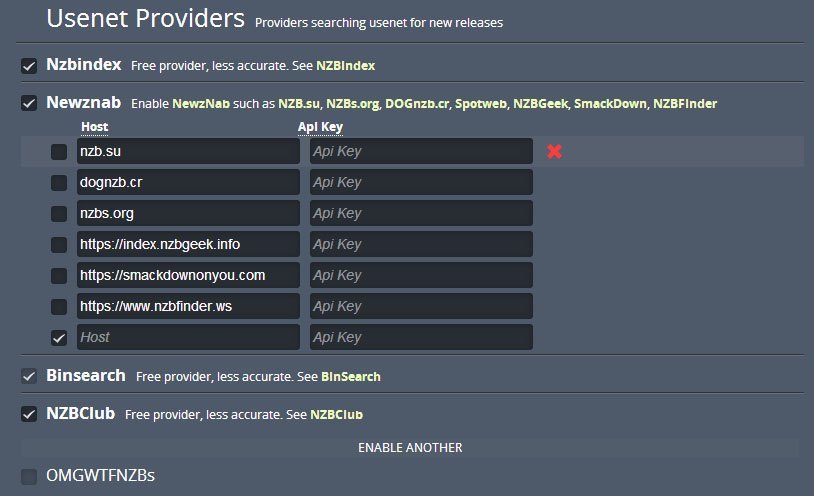This screenshot has width=814, height=496.
Task: Toggle the Nzbindex provider checkbox
Action: [29, 66]
